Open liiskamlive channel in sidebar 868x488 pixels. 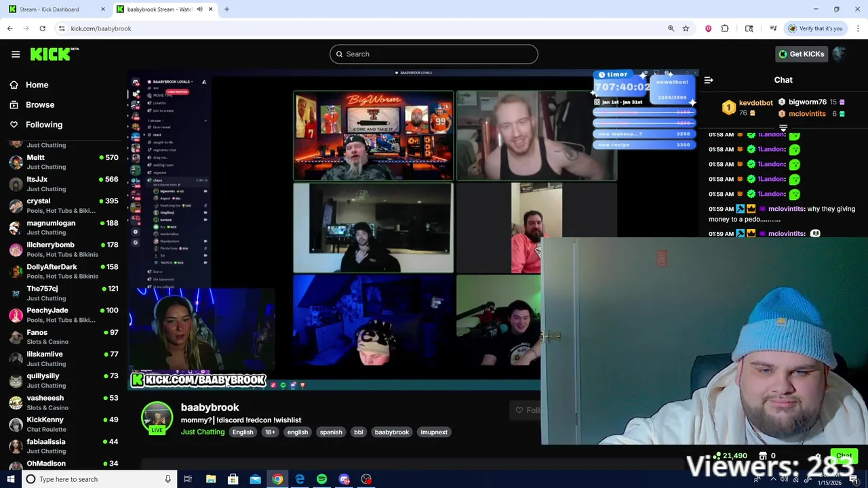(x=64, y=359)
